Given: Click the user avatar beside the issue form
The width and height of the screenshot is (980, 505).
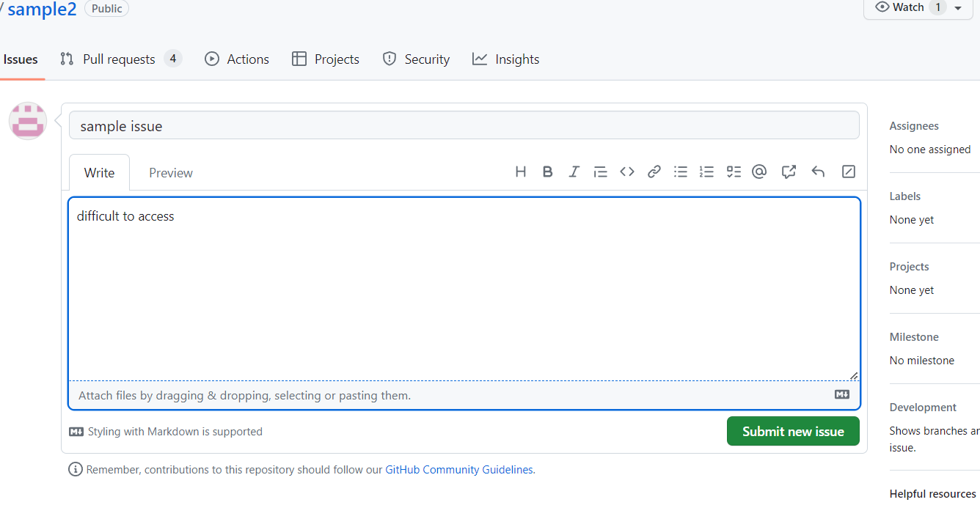Looking at the screenshot, I should (x=28, y=120).
